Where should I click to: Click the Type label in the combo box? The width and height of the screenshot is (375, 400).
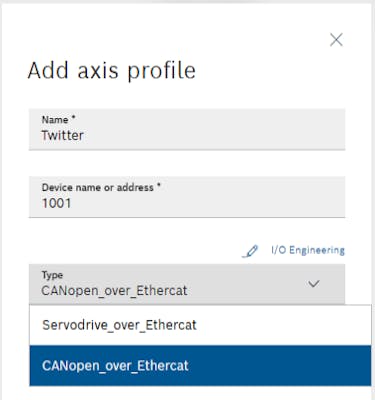pos(52,275)
